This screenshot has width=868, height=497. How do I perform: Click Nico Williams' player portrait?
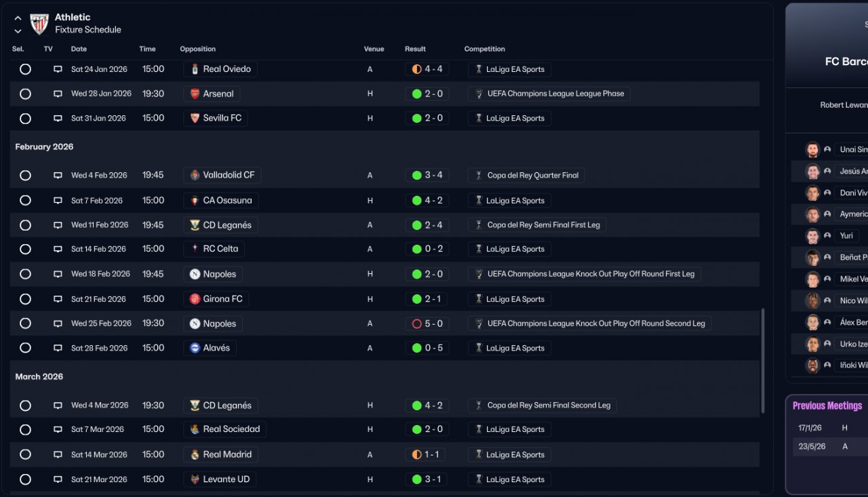click(x=812, y=300)
